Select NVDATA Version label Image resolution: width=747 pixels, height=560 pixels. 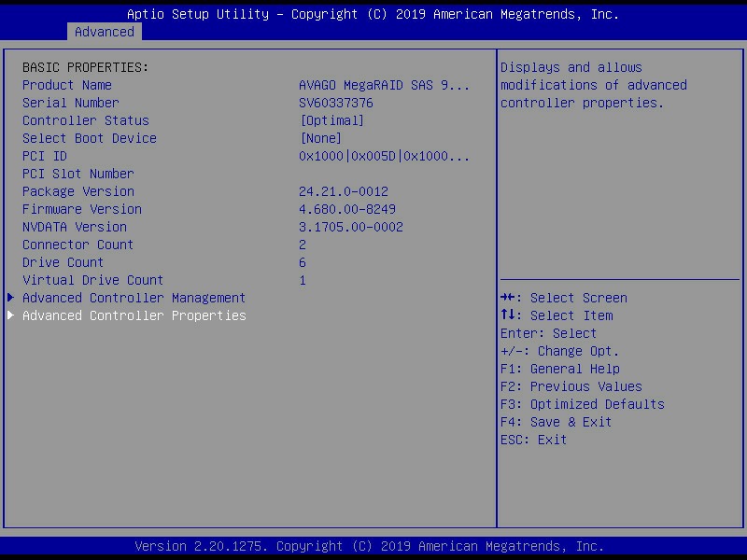[75, 227]
